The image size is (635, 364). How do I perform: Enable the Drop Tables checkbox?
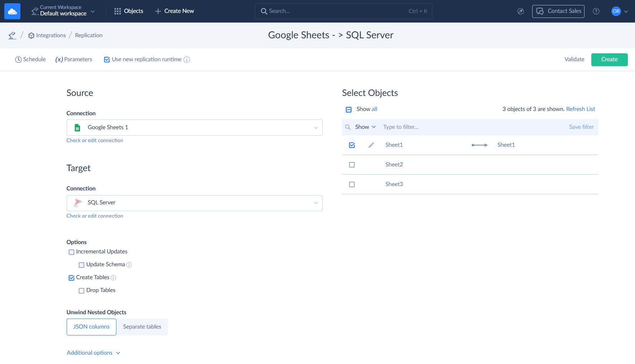coord(81,291)
